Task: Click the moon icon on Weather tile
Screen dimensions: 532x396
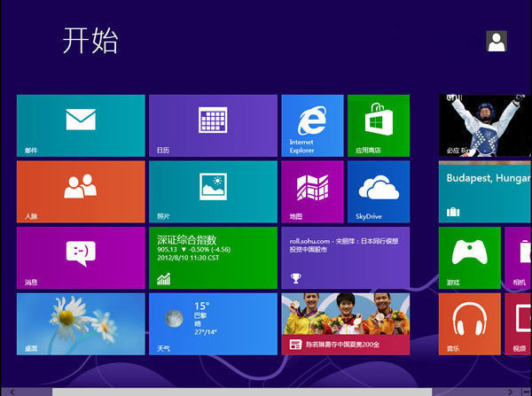Action: click(174, 319)
